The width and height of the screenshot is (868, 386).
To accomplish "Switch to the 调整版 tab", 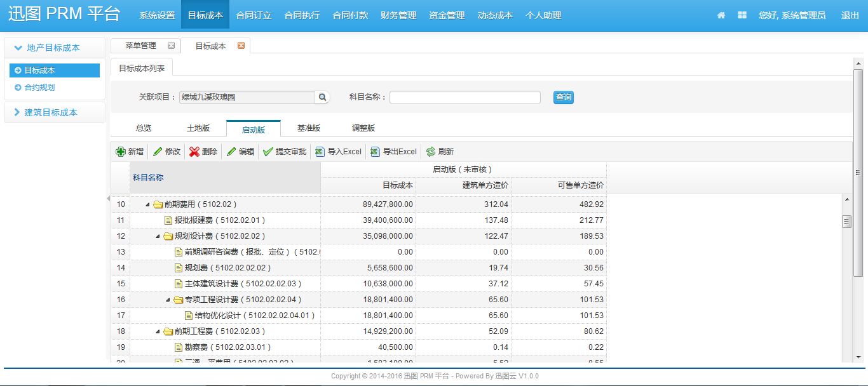I will coord(363,128).
